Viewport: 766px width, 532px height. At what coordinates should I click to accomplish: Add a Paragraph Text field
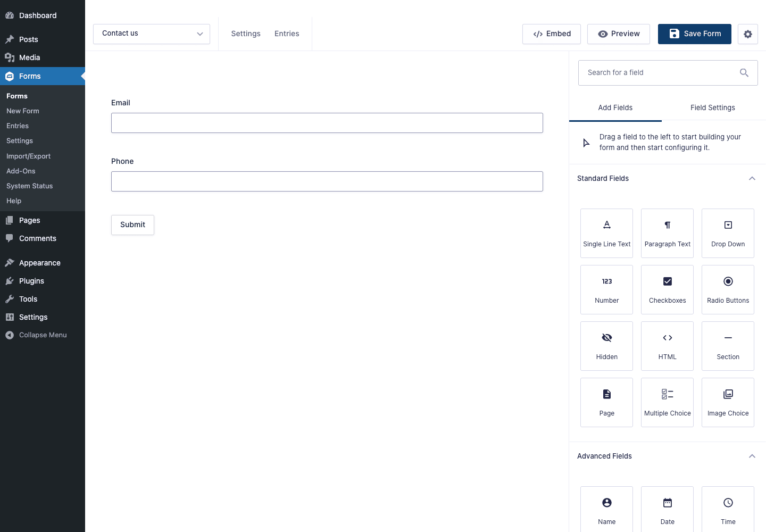tap(667, 233)
